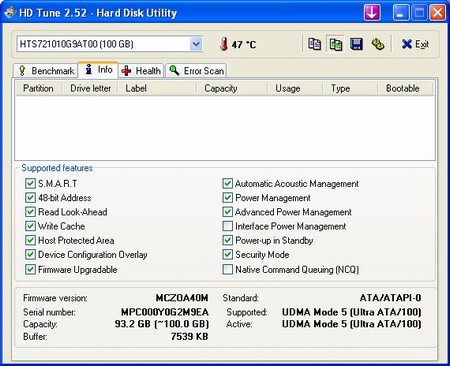Click the serial number MPC000Y0G2M9EA
Viewport: 450px width, 366px height.
165,312
